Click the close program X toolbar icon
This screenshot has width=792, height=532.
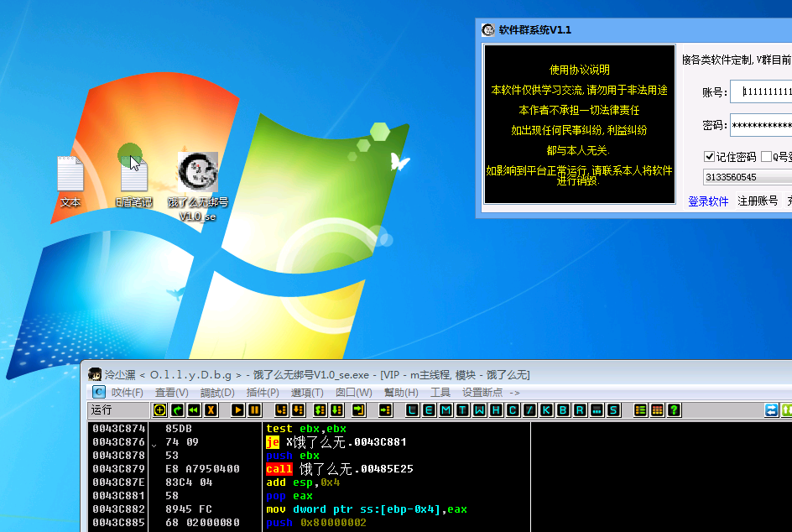(211, 410)
